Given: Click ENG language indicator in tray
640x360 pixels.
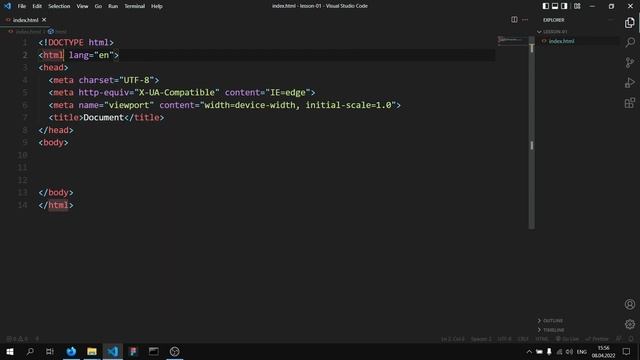Looking at the screenshot, I should (x=582, y=351).
